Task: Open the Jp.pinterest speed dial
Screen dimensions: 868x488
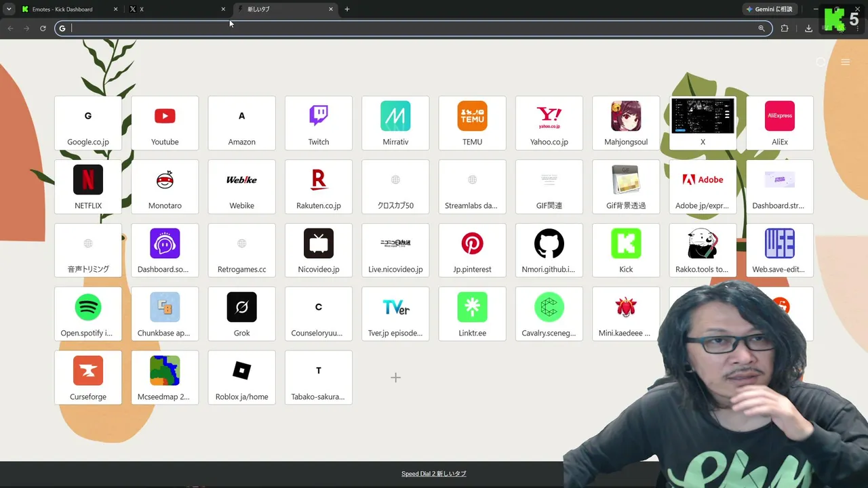Action: pos(473,250)
